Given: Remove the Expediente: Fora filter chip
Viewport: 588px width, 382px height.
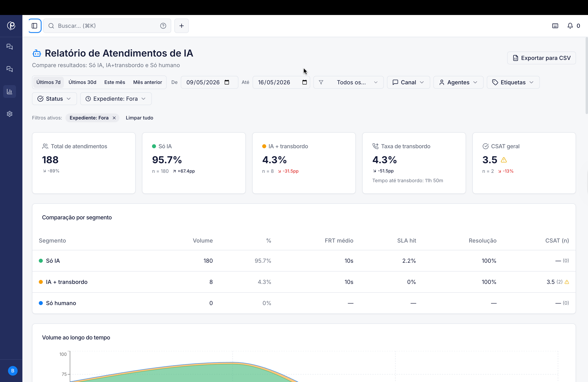Looking at the screenshot, I should point(114,118).
